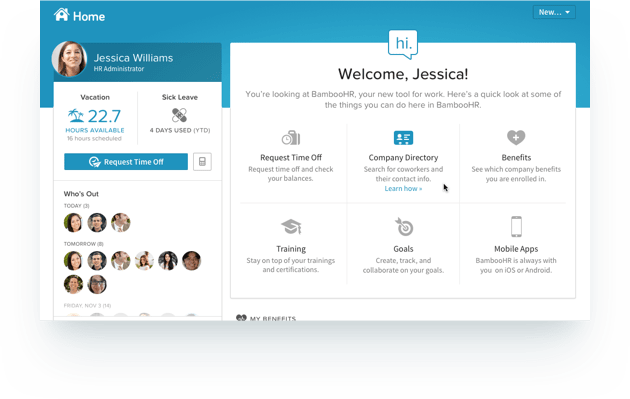Screen dimensions: 630x399
Task: Open the Company Directory title
Action: point(403,158)
